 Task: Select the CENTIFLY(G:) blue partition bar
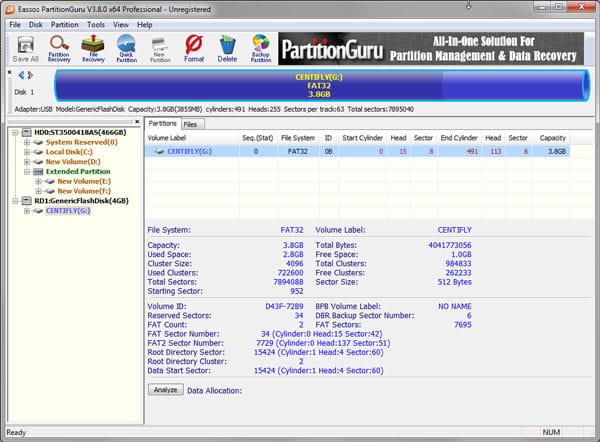(322, 84)
